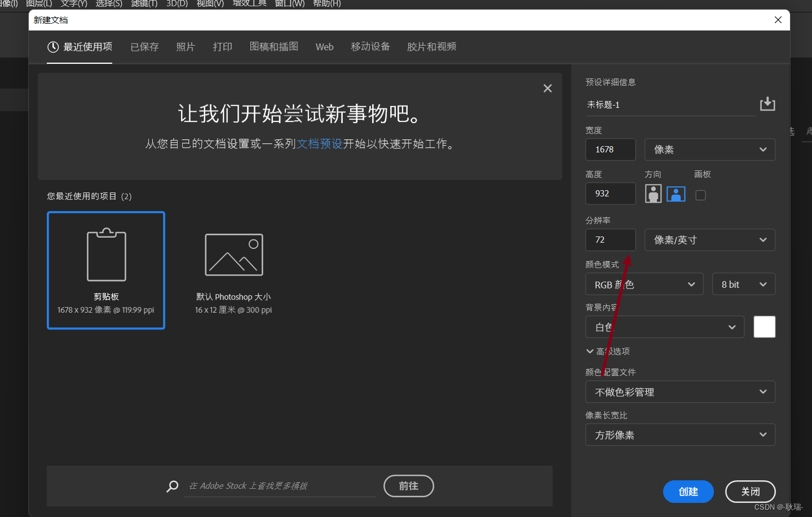Dismiss the welcome banner with its X

coord(547,88)
